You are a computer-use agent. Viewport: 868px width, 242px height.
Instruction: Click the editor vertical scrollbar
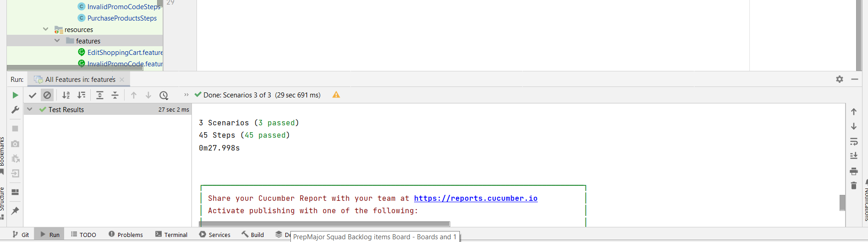[x=859, y=35]
